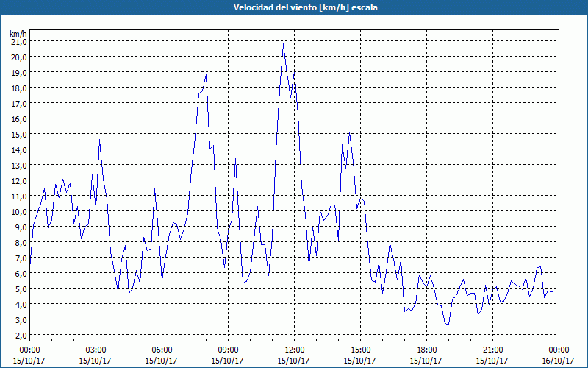Click the 12:00 time axis label
The width and height of the screenshot is (588, 368).
pos(295,350)
